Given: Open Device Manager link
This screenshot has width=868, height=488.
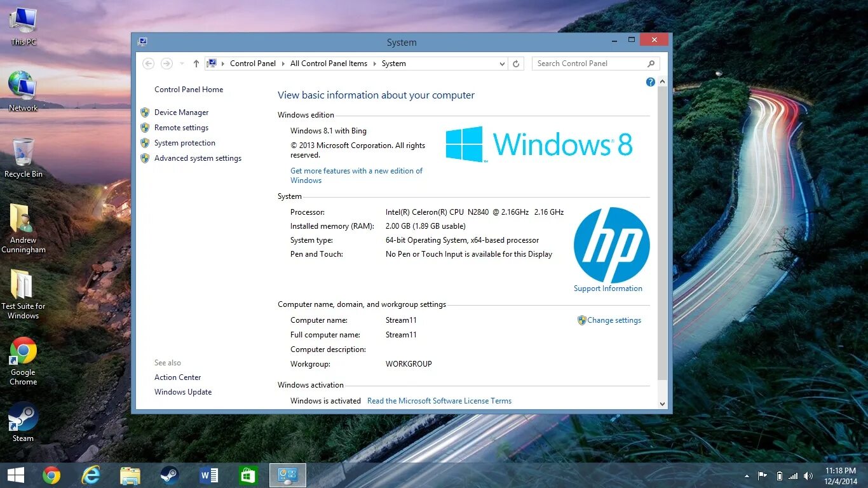Looking at the screenshot, I should pyautogui.click(x=181, y=112).
